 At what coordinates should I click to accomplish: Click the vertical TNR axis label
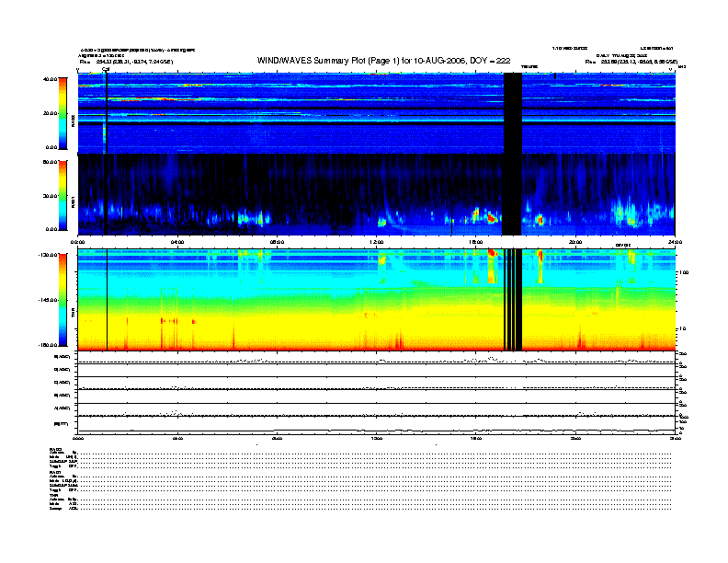(73, 314)
